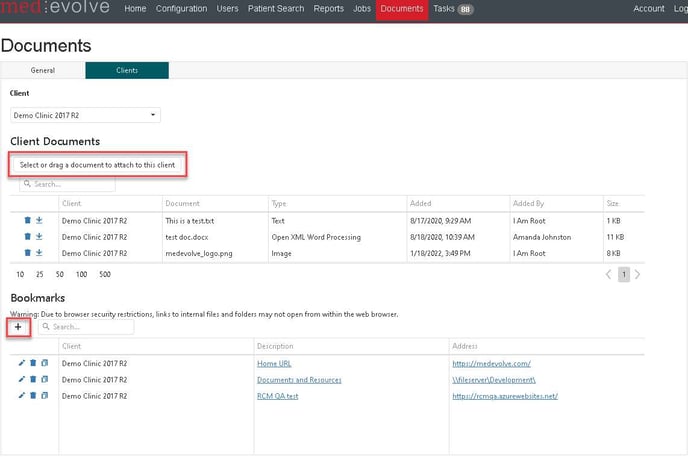Set page size to 25 rows

39,274
